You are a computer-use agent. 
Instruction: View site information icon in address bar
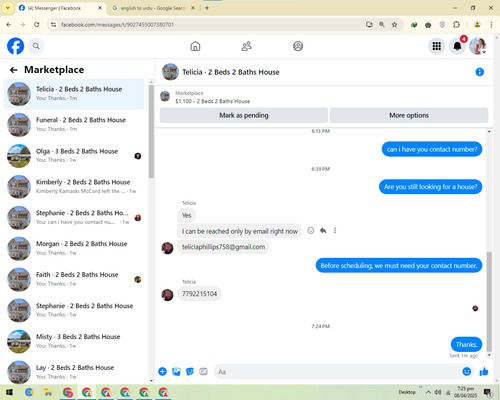pyautogui.click(x=54, y=24)
